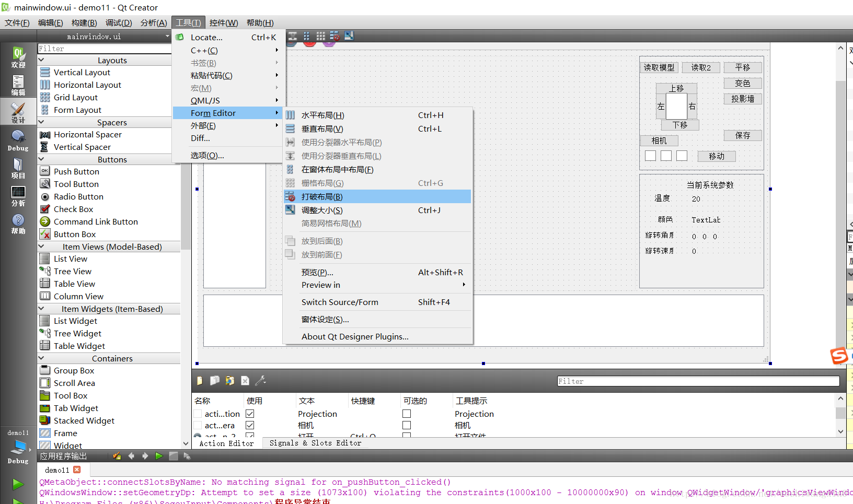853x504 pixels.
Task: Click 变色 button in form
Action: click(x=743, y=83)
